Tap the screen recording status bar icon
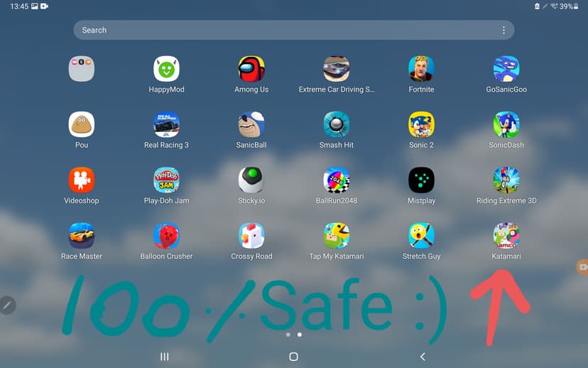The height and width of the screenshot is (368, 588). (44, 6)
